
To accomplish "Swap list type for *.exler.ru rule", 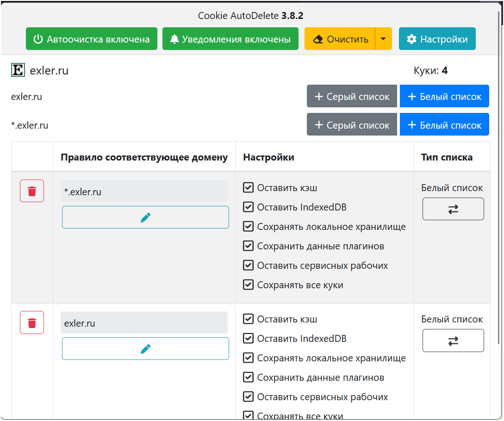I will [453, 209].
